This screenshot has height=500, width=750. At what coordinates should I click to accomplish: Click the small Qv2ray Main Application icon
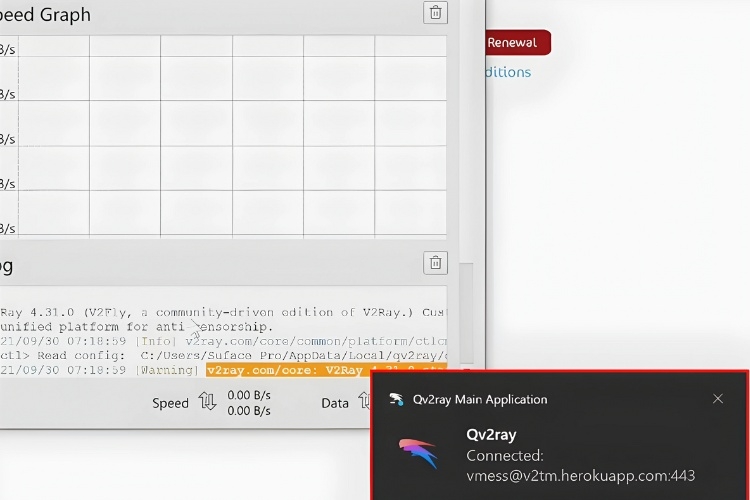coord(396,399)
